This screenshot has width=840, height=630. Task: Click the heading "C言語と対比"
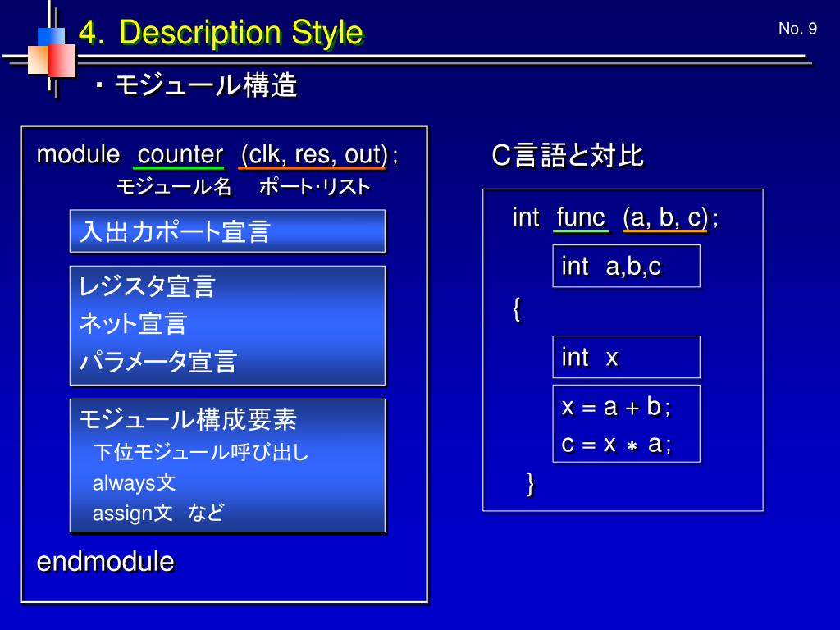click(568, 155)
